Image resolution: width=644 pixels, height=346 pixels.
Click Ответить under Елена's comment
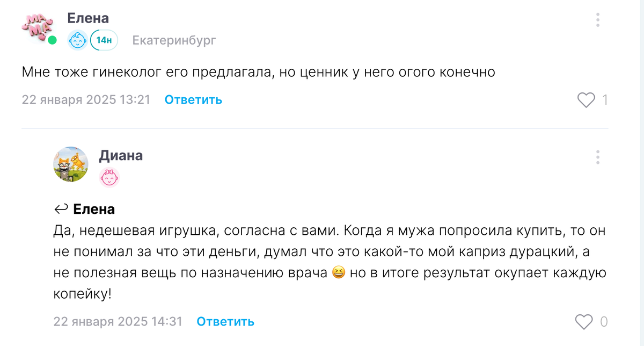[x=193, y=99]
